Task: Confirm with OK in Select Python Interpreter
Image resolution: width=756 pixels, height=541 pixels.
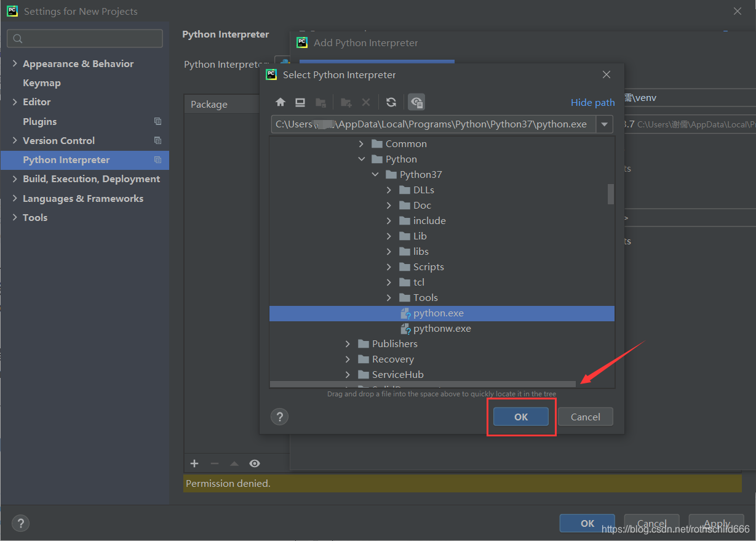Action: pos(520,417)
